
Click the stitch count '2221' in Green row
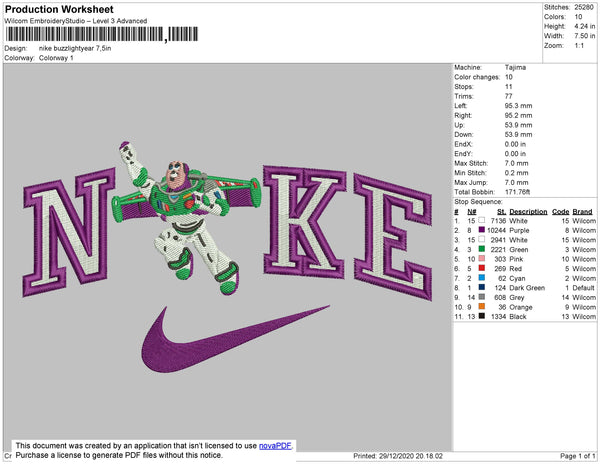498,249
